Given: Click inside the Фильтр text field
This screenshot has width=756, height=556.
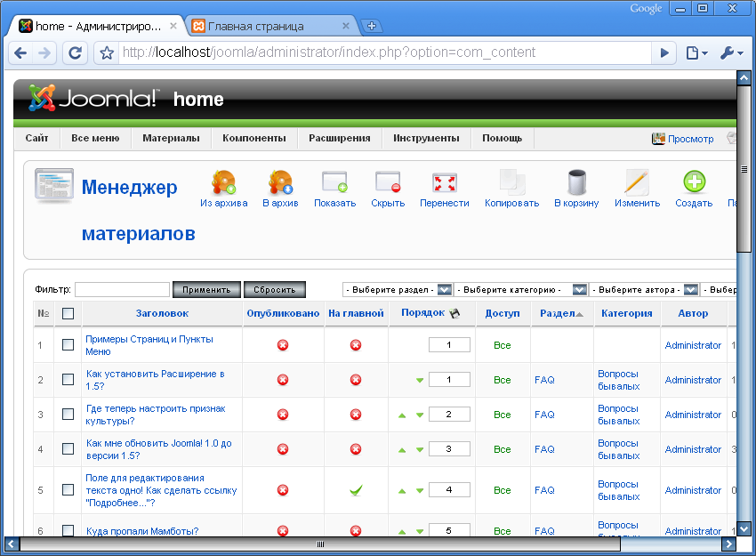Looking at the screenshot, I should coord(123,290).
